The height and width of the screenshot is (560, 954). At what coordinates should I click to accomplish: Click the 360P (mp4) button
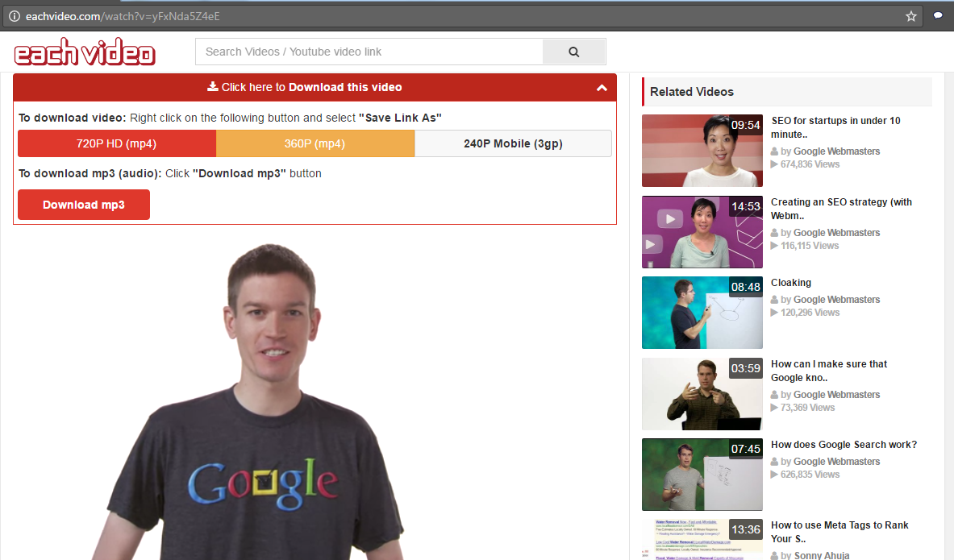315,143
